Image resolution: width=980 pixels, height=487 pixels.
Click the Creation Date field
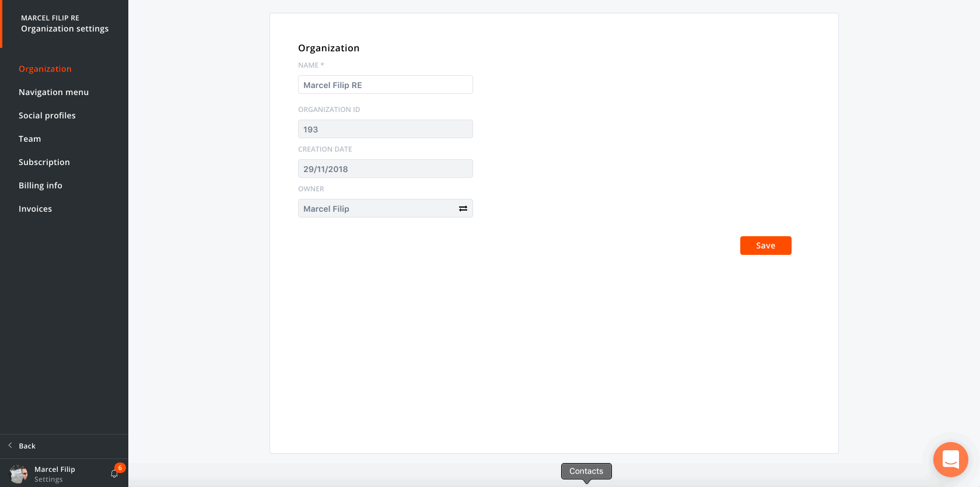click(x=385, y=169)
